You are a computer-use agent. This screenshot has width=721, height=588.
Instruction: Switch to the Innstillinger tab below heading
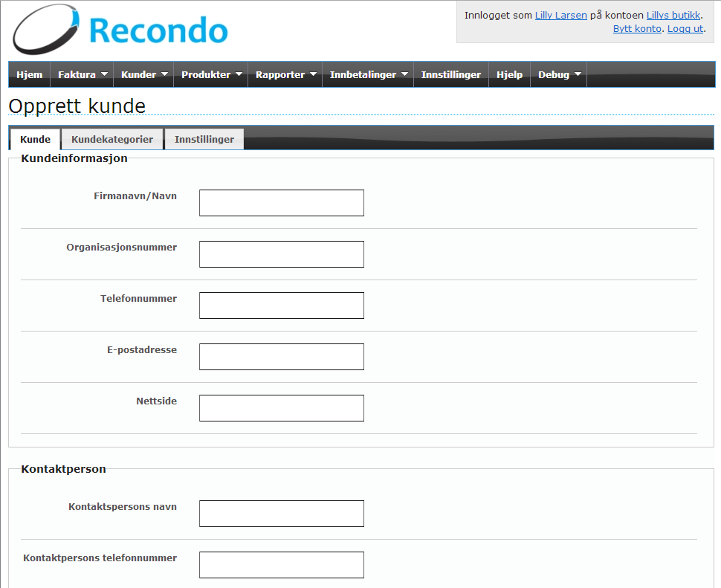(x=204, y=139)
